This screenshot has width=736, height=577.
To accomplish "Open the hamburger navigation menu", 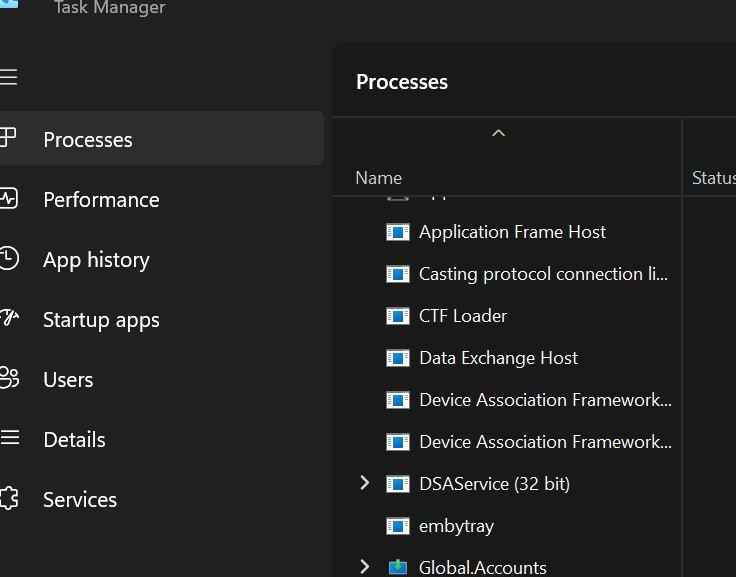I will coord(9,77).
